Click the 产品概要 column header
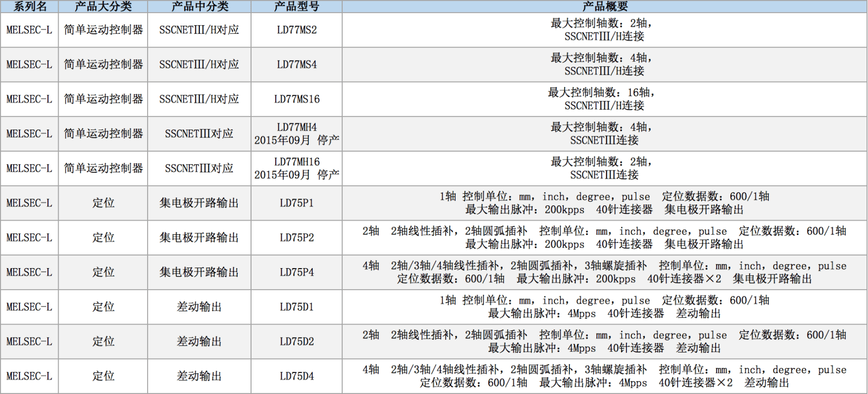 click(x=604, y=6)
